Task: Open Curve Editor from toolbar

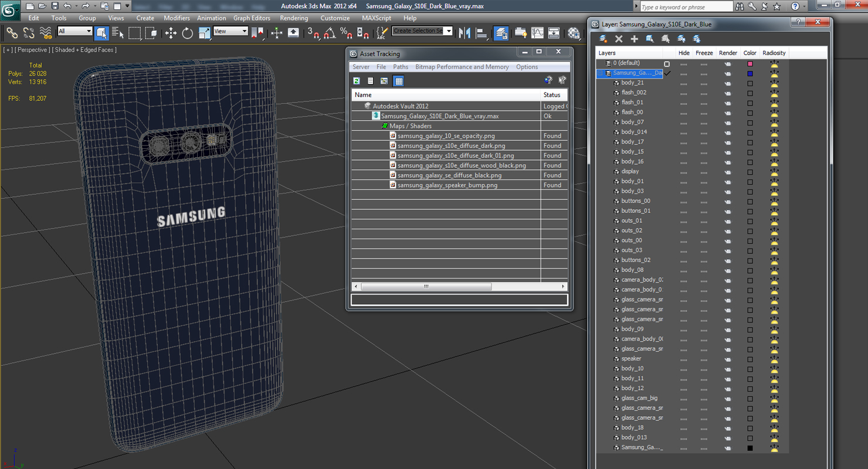Action: tap(537, 33)
